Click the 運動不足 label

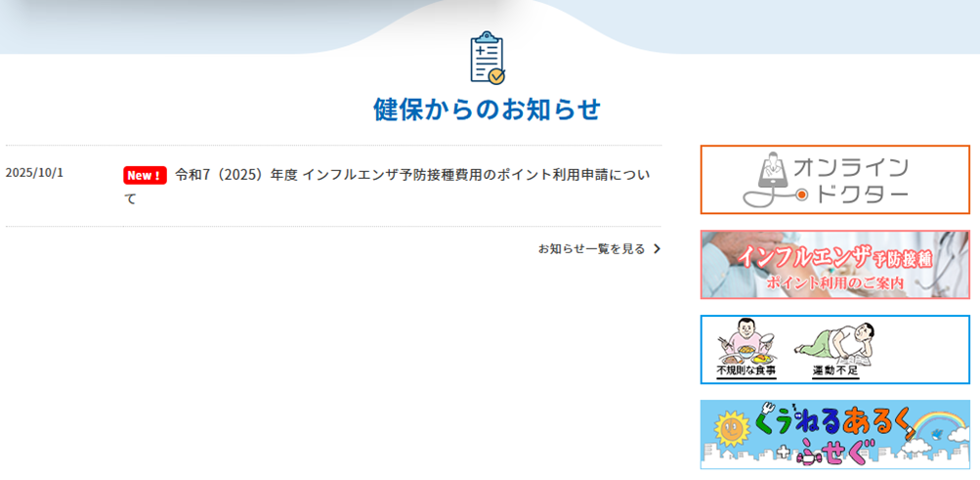[834, 371]
